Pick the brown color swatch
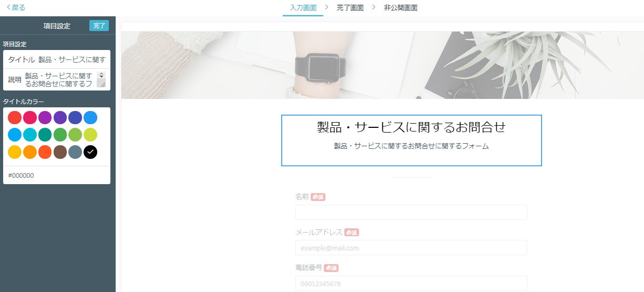 pyautogui.click(x=60, y=152)
